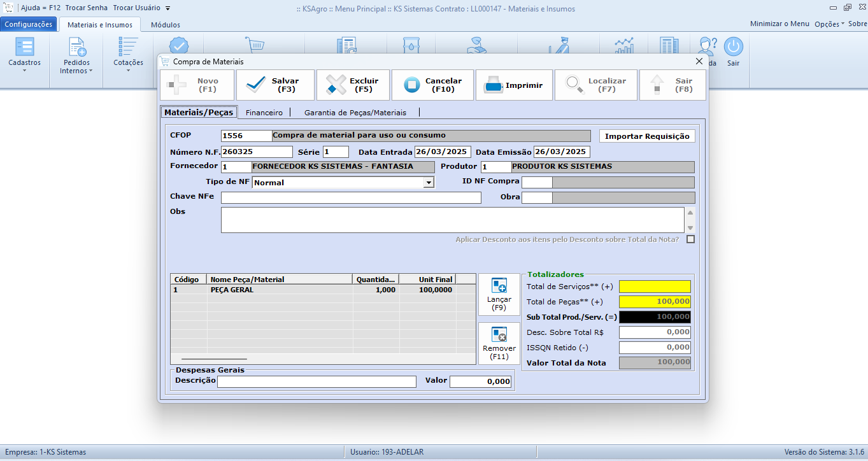Open the Cotações ribbon menu

(128, 55)
